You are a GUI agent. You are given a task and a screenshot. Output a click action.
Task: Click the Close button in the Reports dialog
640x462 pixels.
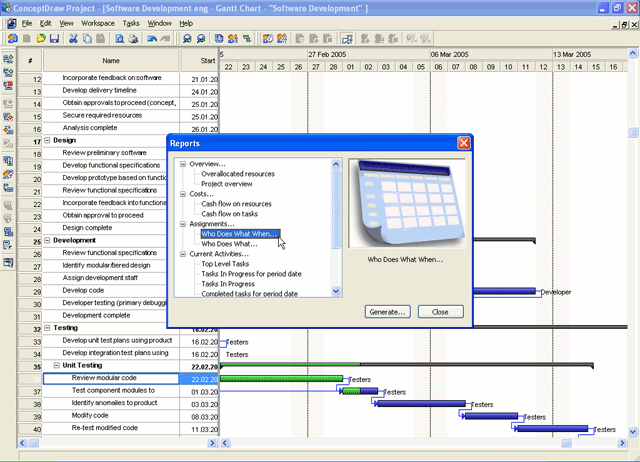(440, 312)
